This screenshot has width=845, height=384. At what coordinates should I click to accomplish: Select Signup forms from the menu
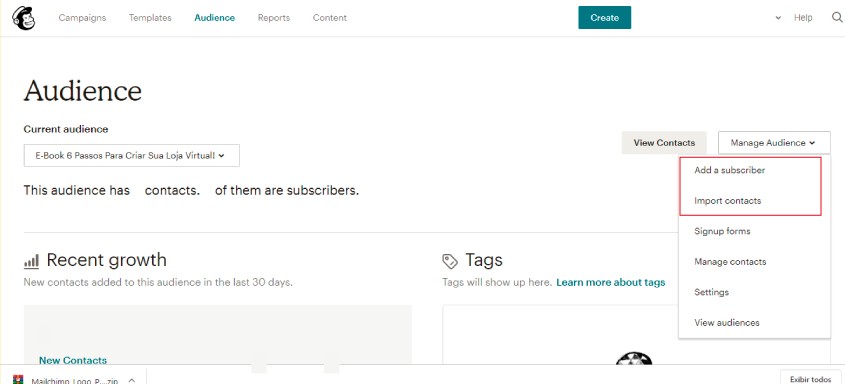722,231
